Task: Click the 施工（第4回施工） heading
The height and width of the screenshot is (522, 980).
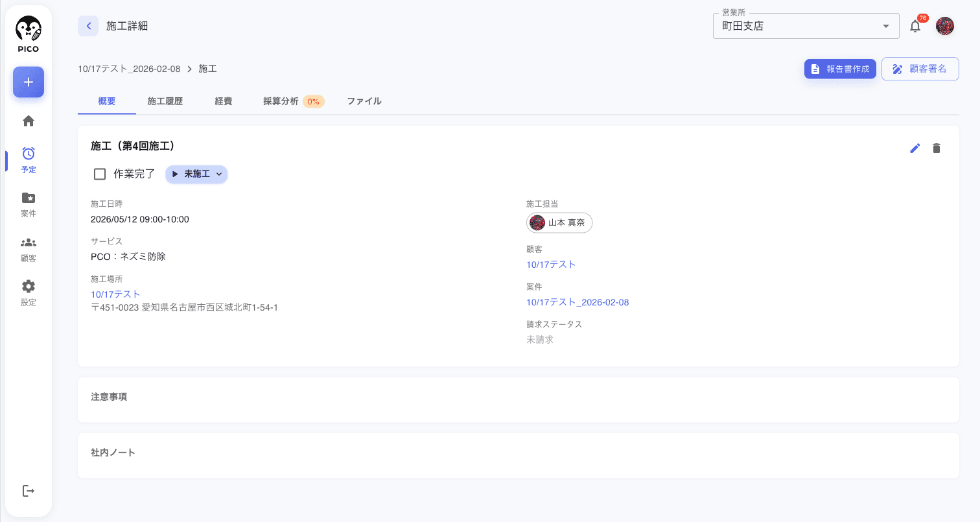Action: [x=133, y=147]
